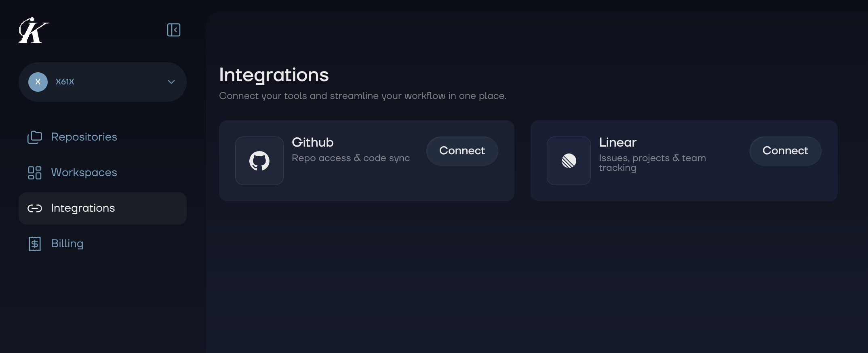The image size is (868, 353).
Task: Open the Repositories section
Action: point(84,137)
